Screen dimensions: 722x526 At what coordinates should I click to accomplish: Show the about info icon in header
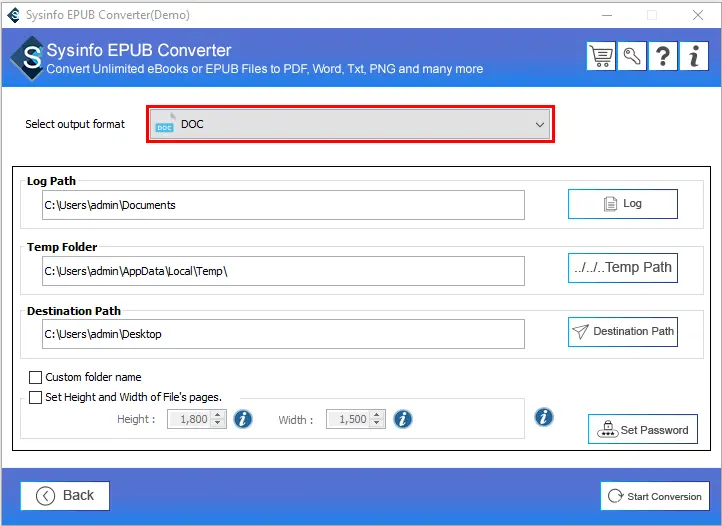pos(693,56)
